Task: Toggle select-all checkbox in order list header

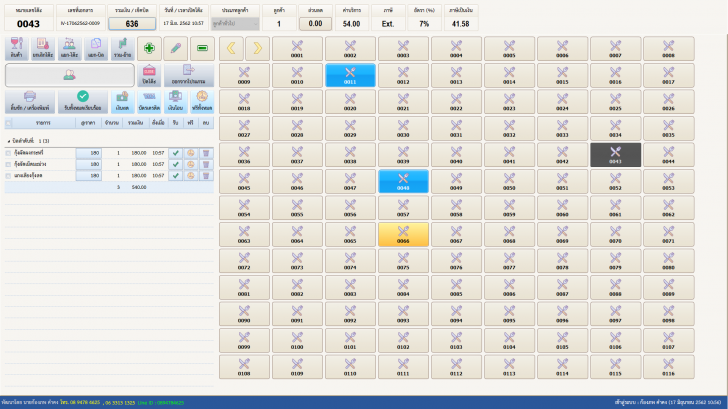Action: (x=8, y=123)
